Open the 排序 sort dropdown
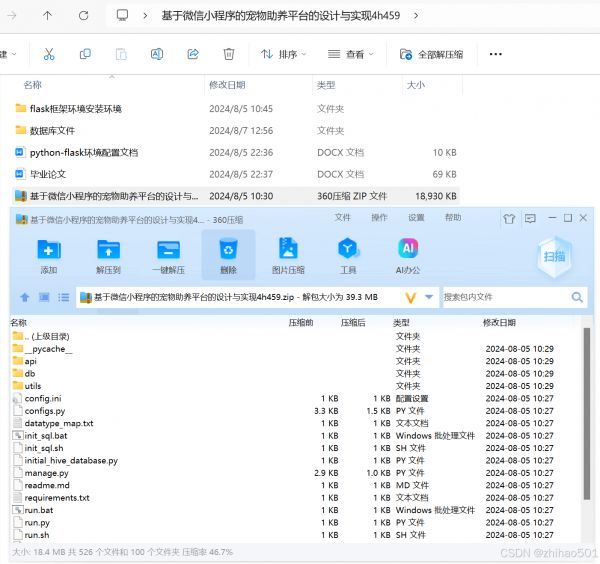 (283, 54)
